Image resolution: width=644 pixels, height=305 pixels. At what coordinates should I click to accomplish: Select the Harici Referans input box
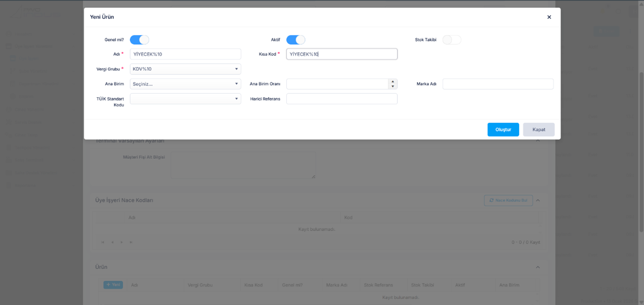pos(342,99)
